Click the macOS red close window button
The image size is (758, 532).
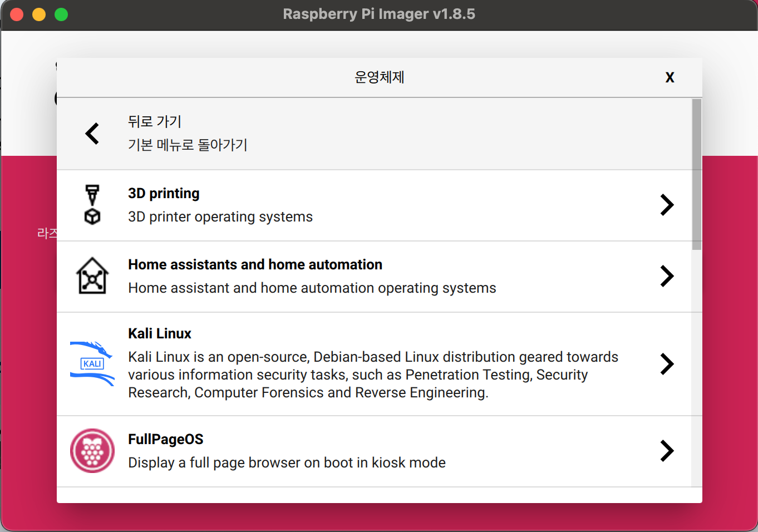click(17, 14)
